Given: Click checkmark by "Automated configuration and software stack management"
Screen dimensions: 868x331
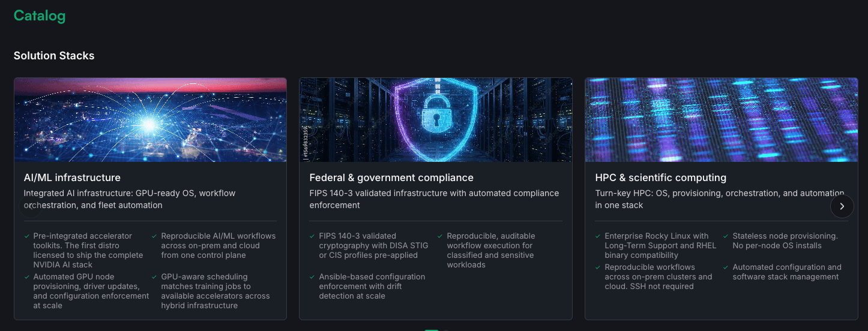Looking at the screenshot, I should tap(726, 267).
